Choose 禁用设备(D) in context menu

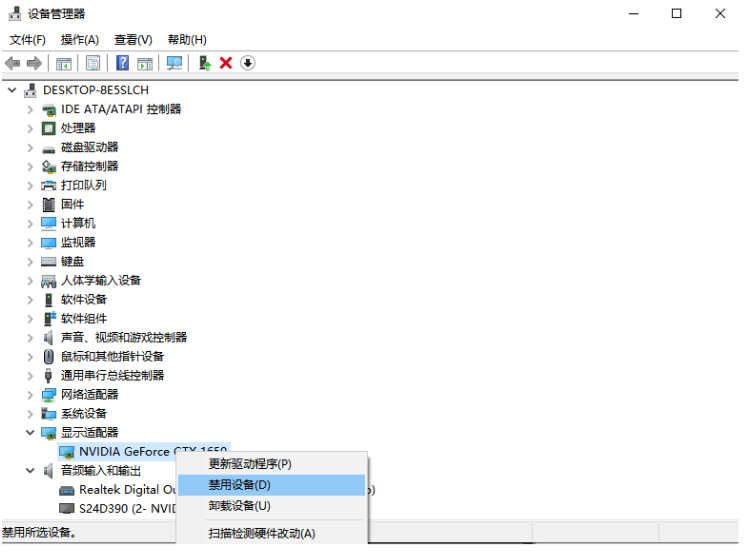(239, 485)
